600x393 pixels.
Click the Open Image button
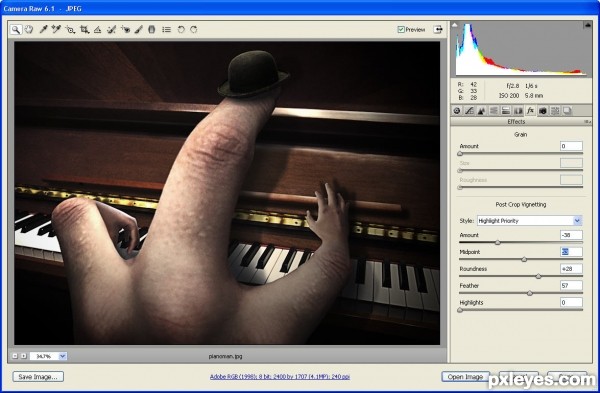pos(465,377)
